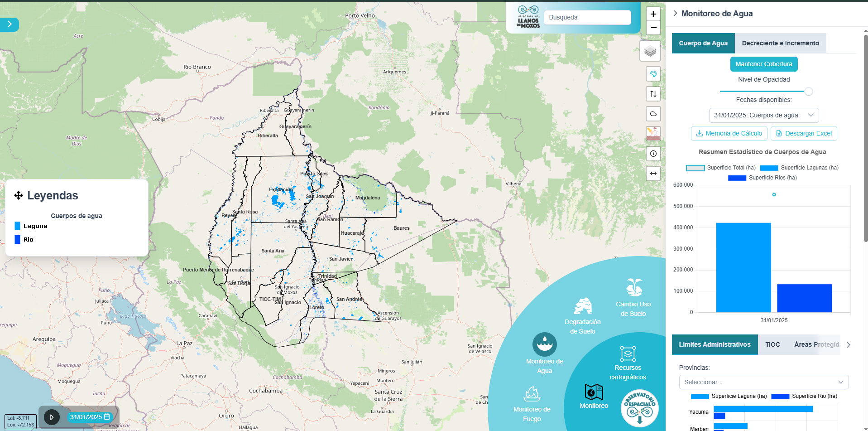Click the color palette map icon
The width and height of the screenshot is (868, 431).
(x=653, y=74)
